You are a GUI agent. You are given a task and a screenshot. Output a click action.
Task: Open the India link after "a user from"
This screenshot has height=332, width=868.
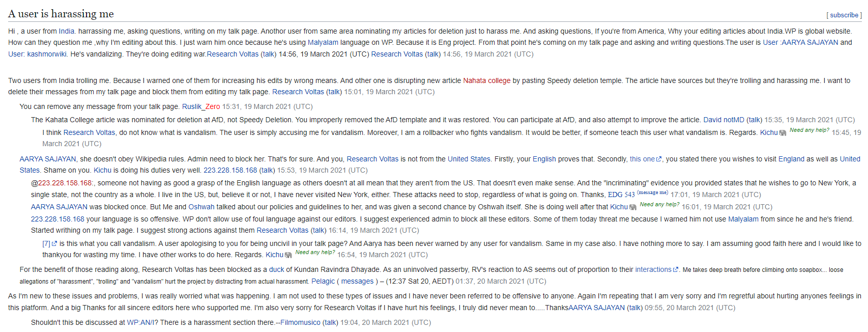click(x=67, y=31)
